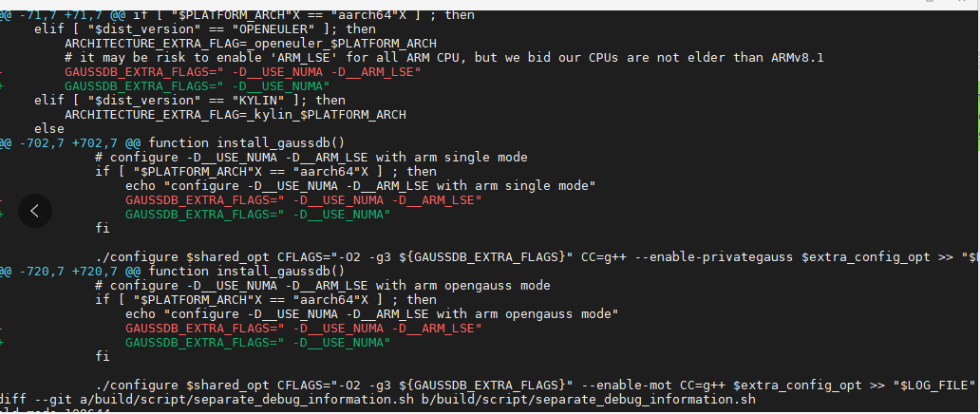Image resolution: width=980 pixels, height=414 pixels.
Task: Click the red removed line in opengauss hunk
Action: coord(303,329)
